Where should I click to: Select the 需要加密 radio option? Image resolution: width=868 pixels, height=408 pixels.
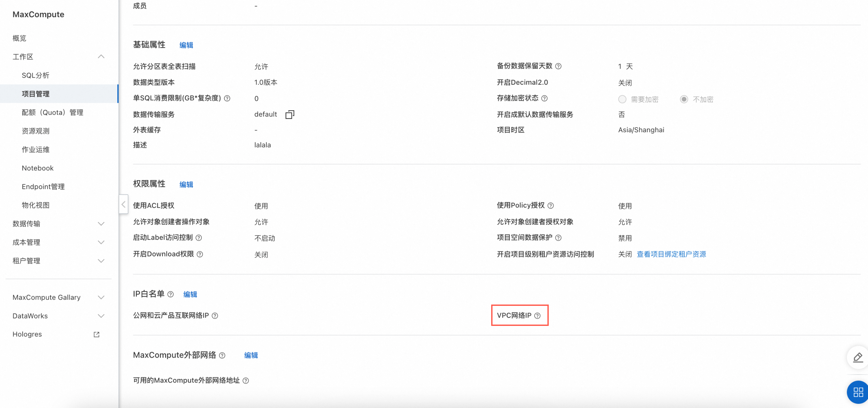click(622, 100)
